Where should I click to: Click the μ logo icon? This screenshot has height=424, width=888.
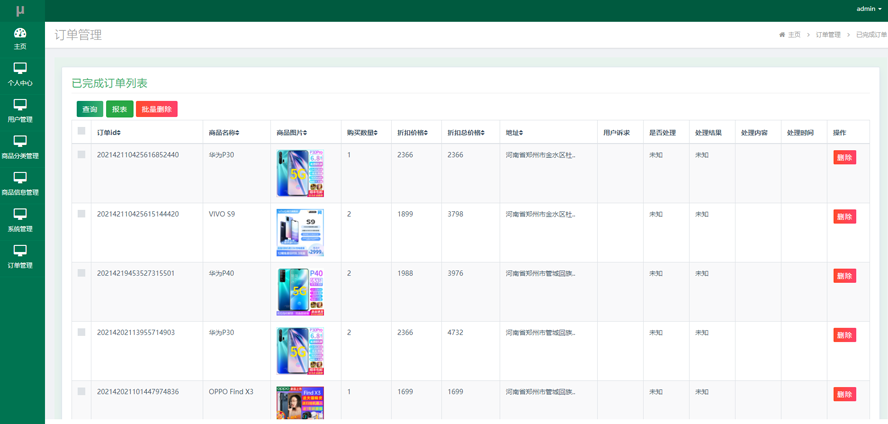(20, 10)
